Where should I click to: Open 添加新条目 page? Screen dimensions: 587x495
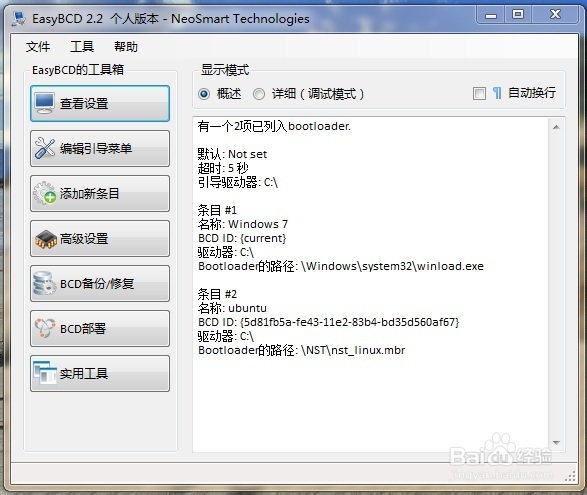tap(100, 193)
